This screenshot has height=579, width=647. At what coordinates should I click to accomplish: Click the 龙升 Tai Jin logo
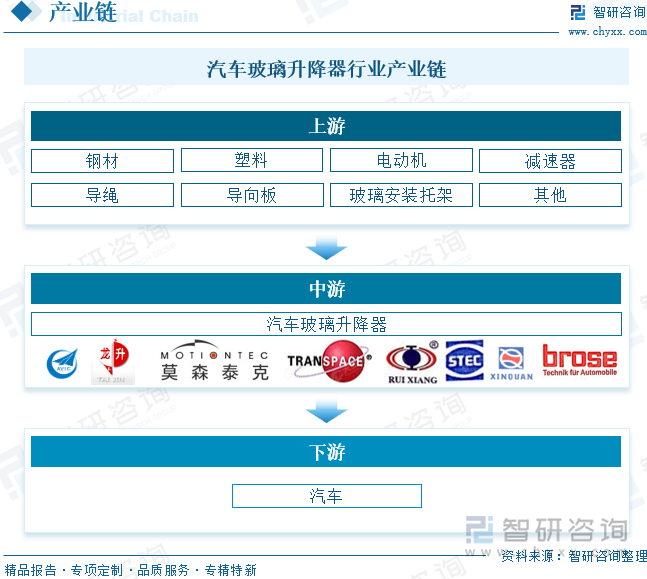113,362
